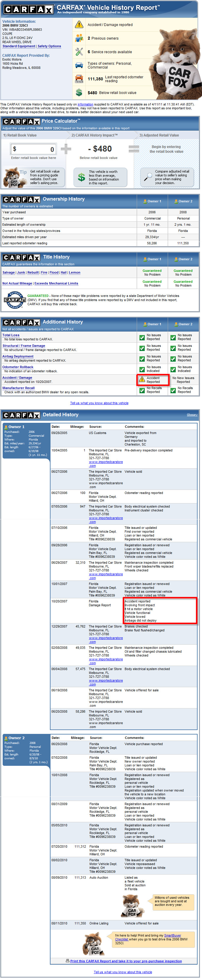Open importedcarstore link in the 02/08/2008 row
This screenshot has width=202, height=980.
106,662
